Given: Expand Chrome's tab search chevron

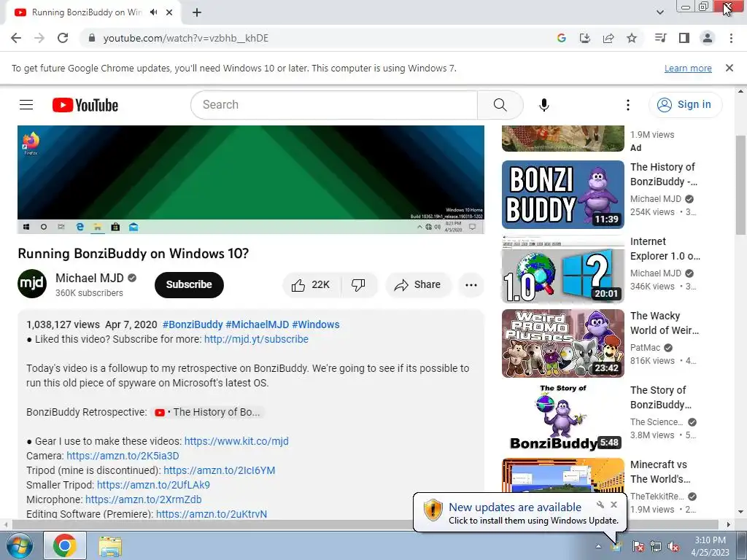Looking at the screenshot, I should pyautogui.click(x=659, y=12).
